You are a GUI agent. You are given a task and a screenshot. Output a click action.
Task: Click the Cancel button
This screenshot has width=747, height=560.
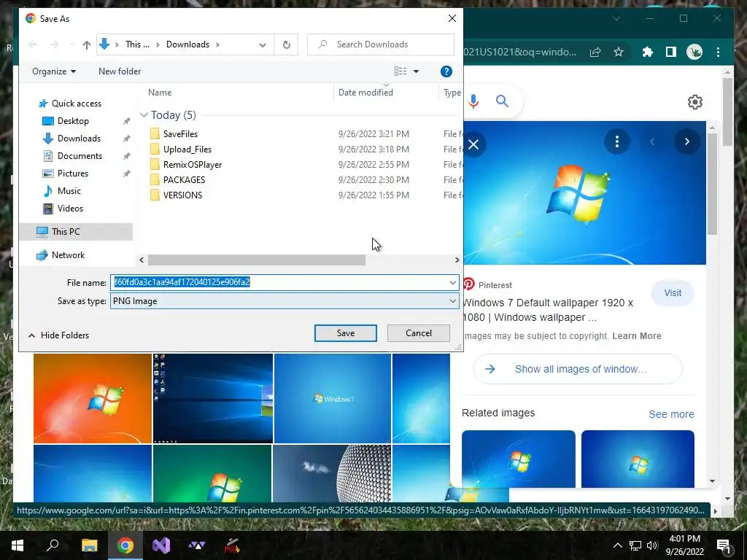point(418,332)
